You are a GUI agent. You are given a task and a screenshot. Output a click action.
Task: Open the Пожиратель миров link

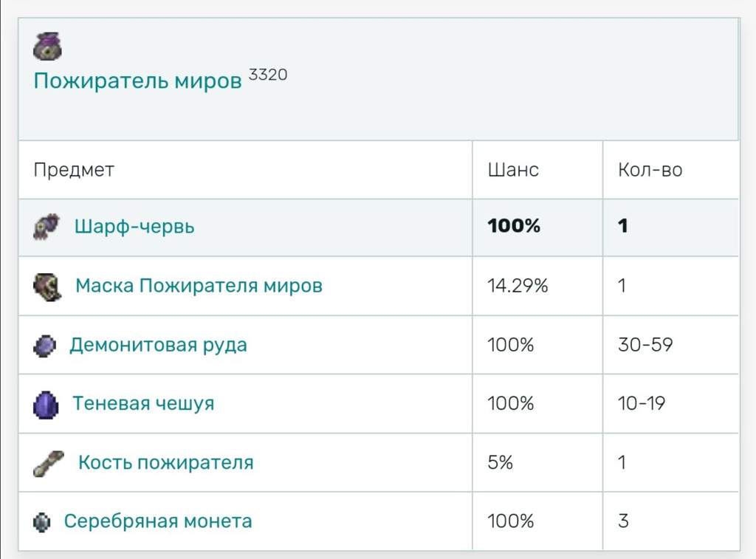click(x=137, y=80)
